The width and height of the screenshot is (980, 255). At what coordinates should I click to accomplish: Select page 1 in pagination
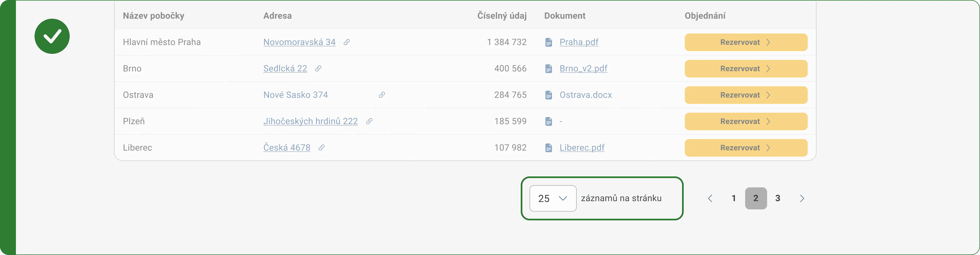tap(734, 198)
